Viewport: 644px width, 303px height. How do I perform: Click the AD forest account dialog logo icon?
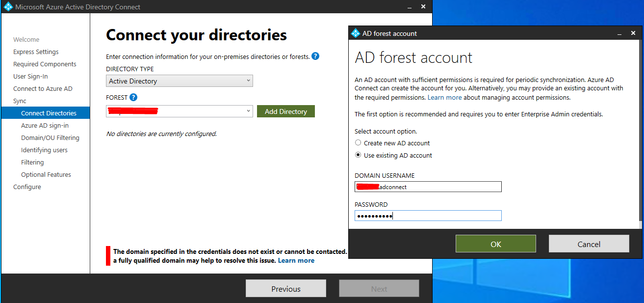[x=356, y=33]
